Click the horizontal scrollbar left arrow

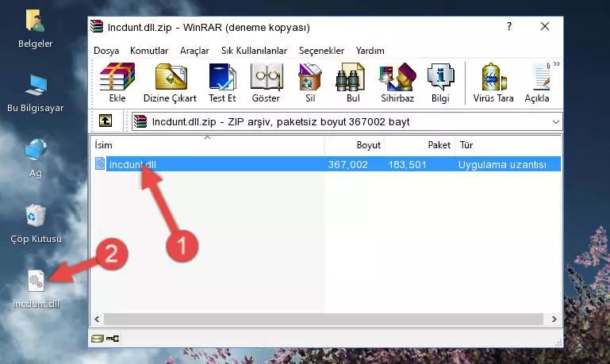tap(97, 320)
